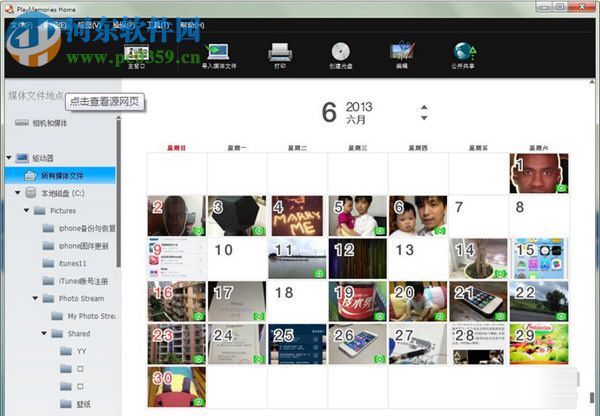The image size is (600, 416).
Task: Open June 21 white iPhone thumbnail
Action: click(x=478, y=301)
